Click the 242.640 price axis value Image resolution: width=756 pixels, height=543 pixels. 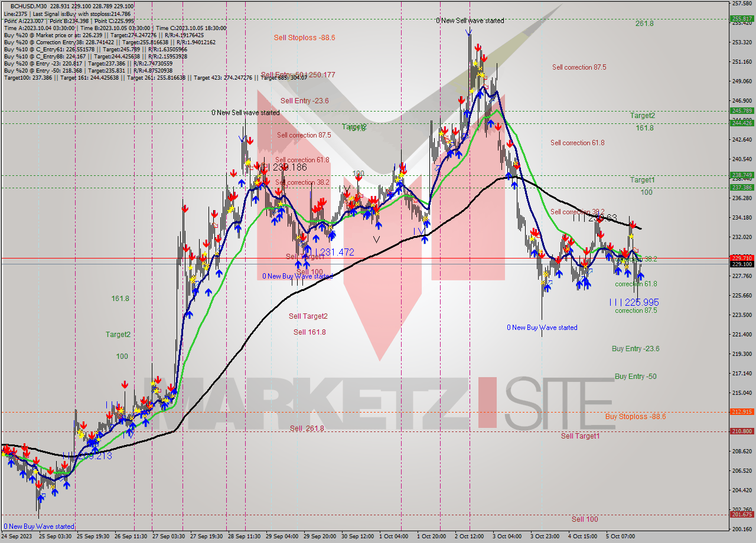742,140
